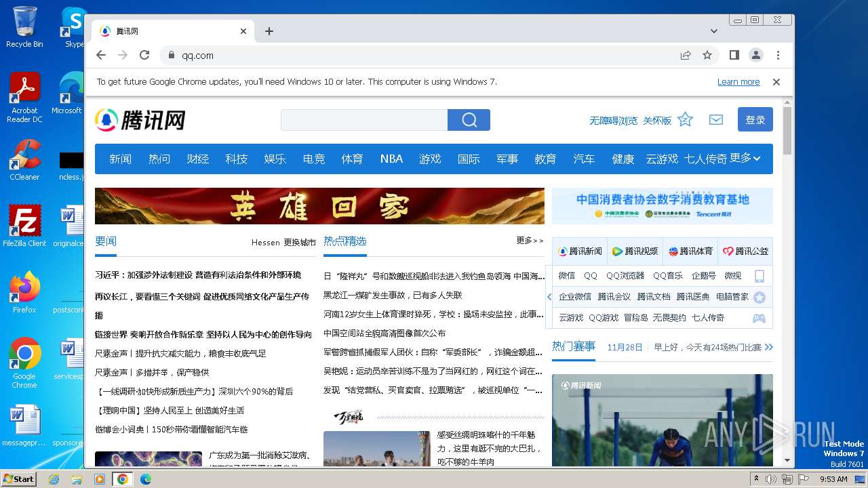Follow the Learn more link
Viewport: 868px width, 488px height.
(x=738, y=82)
